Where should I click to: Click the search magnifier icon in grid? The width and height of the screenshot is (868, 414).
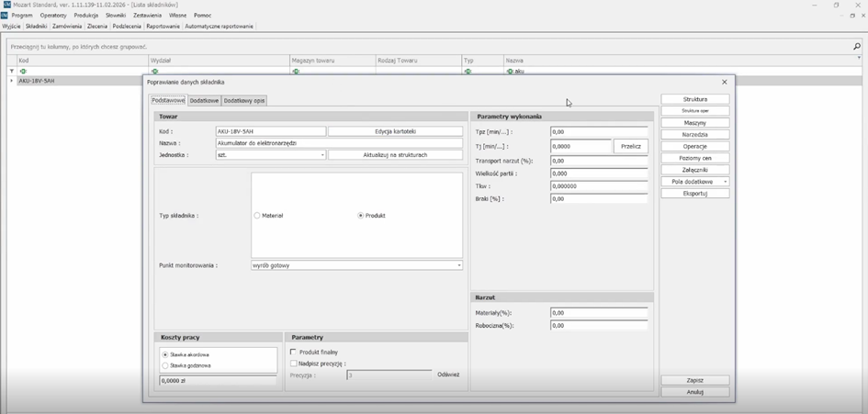click(x=857, y=46)
